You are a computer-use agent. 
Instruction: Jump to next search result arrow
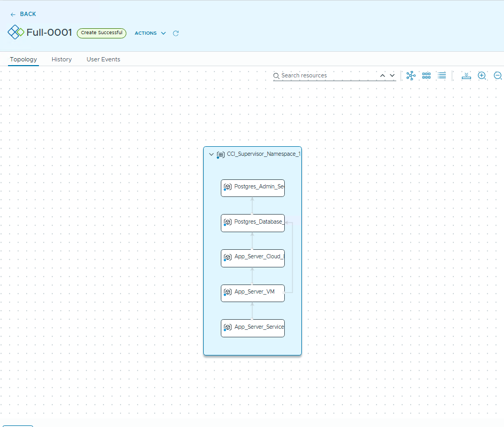(393, 76)
